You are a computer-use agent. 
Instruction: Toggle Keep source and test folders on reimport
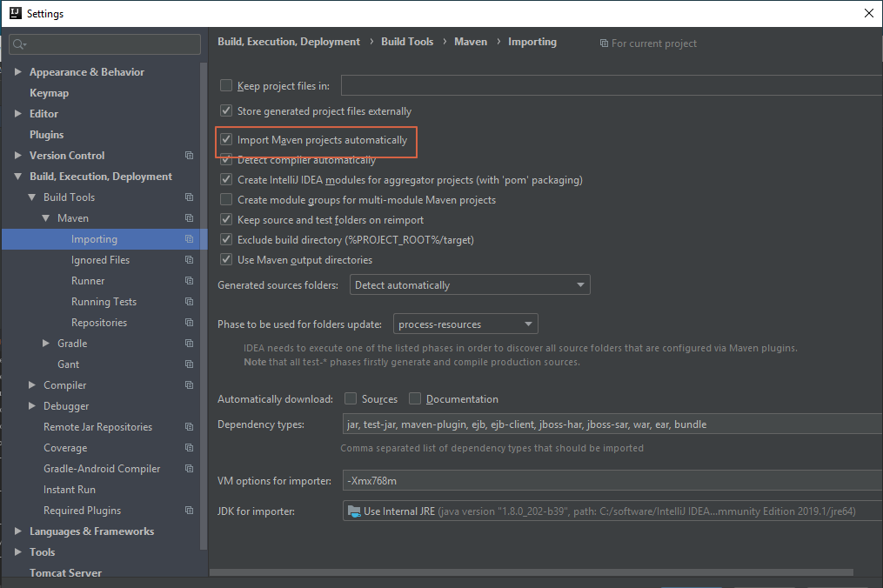(x=226, y=219)
